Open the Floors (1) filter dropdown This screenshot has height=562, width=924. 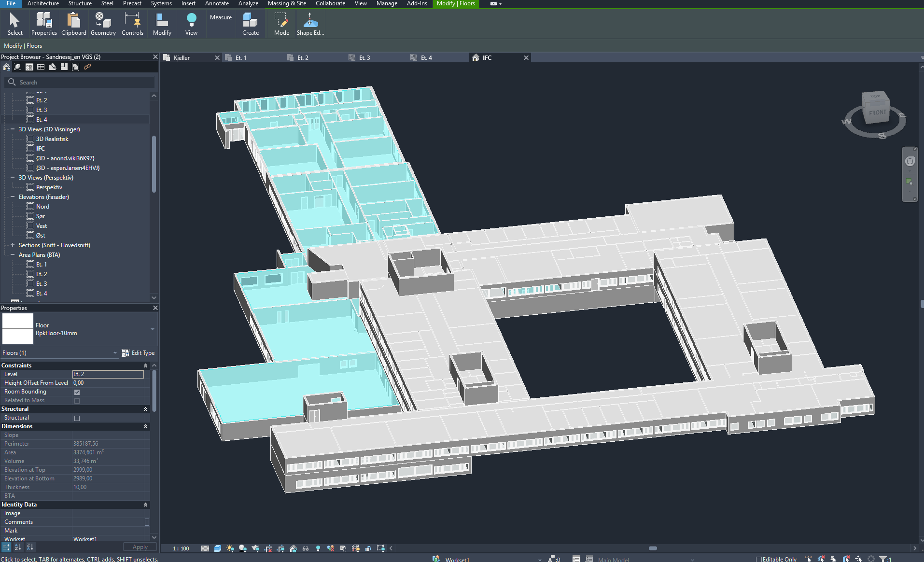click(115, 353)
